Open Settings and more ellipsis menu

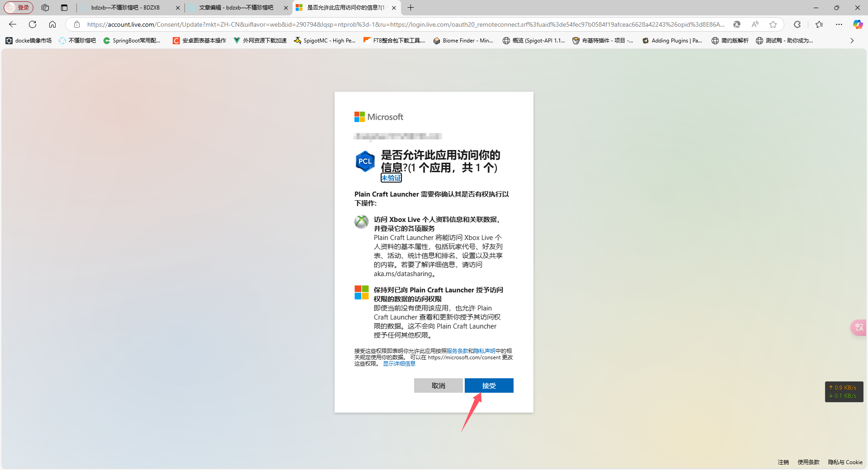[x=839, y=24]
